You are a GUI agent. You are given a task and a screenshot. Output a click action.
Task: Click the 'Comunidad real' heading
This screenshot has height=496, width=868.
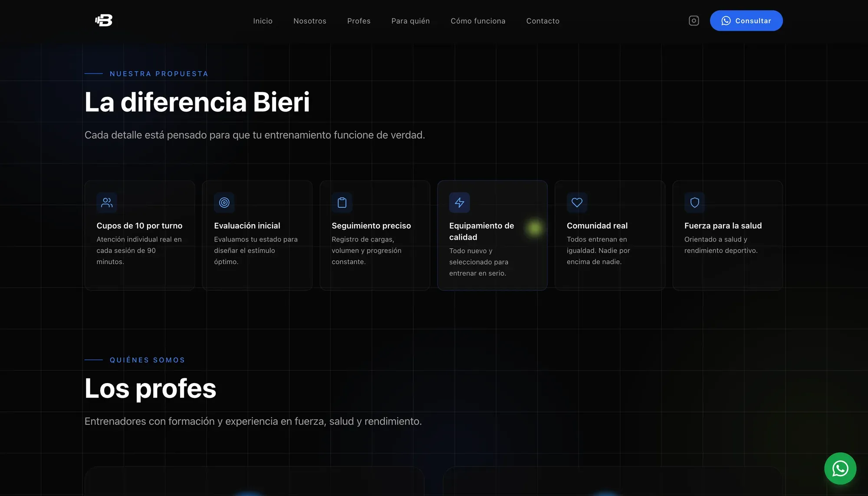[x=597, y=225]
